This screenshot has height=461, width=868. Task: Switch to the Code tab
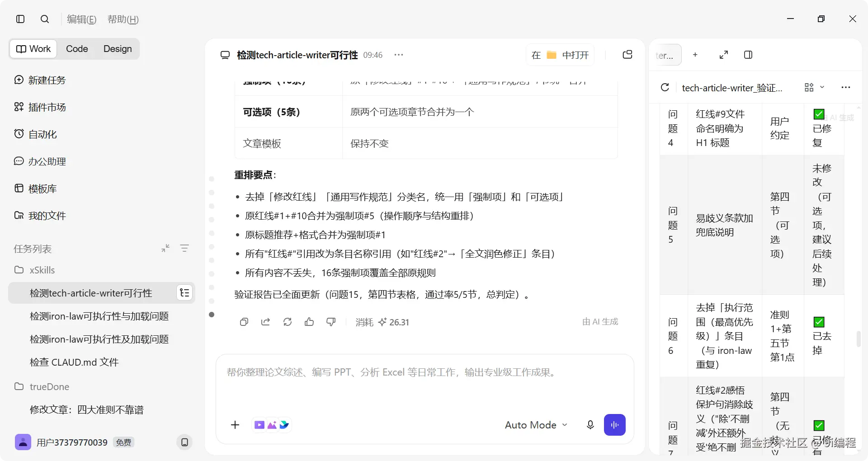coord(77,49)
